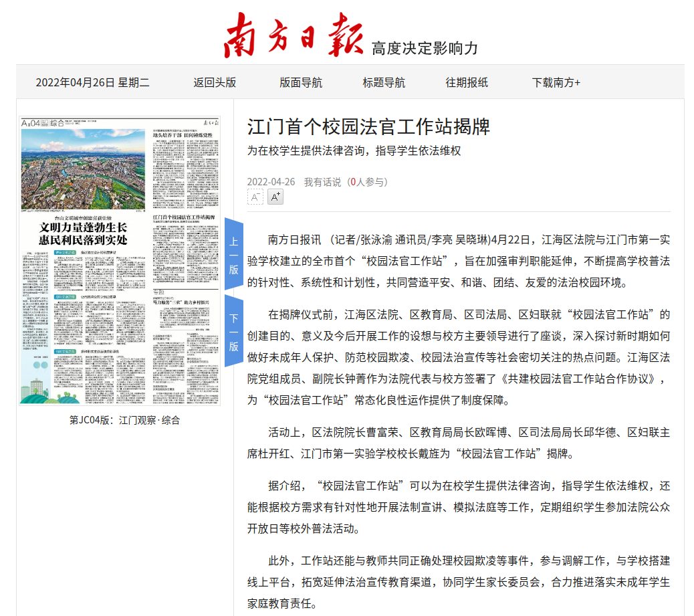Open 往期报纸 archive link
The image size is (694, 616).
coord(467,82)
